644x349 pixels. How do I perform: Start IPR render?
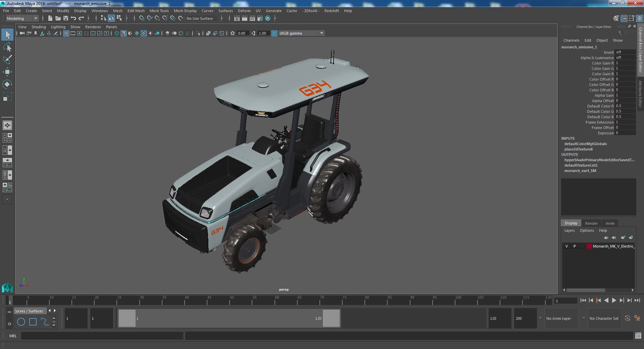252,18
